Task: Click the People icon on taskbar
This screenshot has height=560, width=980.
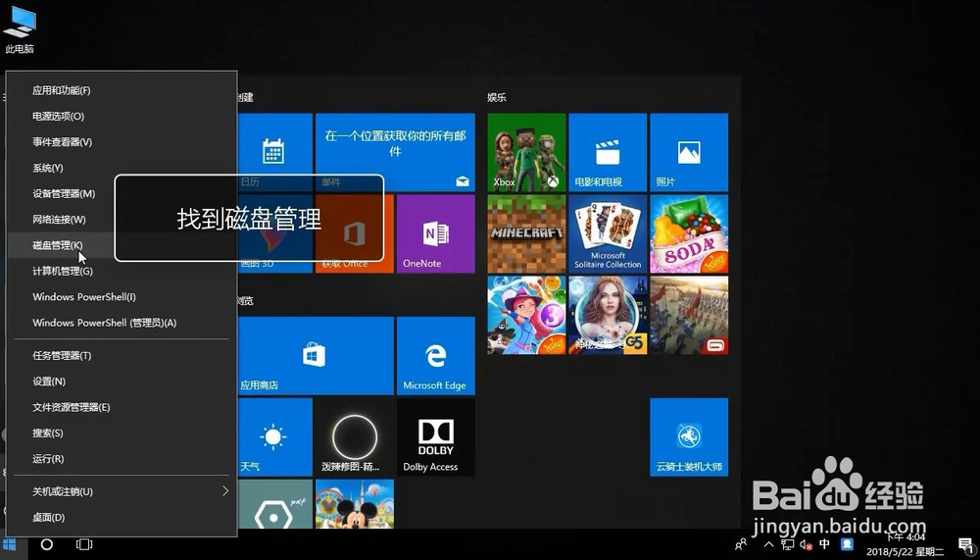Action: 741,544
